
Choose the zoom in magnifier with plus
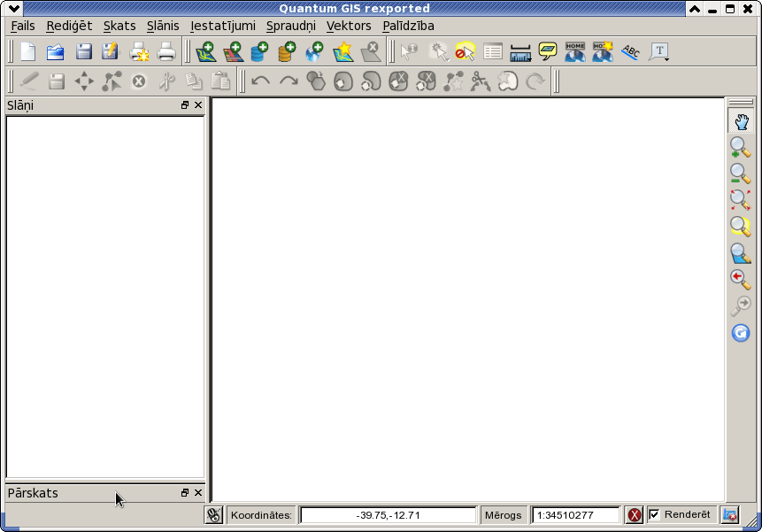(x=741, y=147)
